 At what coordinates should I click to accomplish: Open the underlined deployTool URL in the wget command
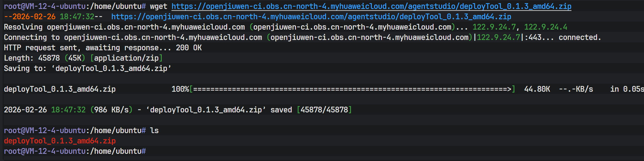pos(371,6)
